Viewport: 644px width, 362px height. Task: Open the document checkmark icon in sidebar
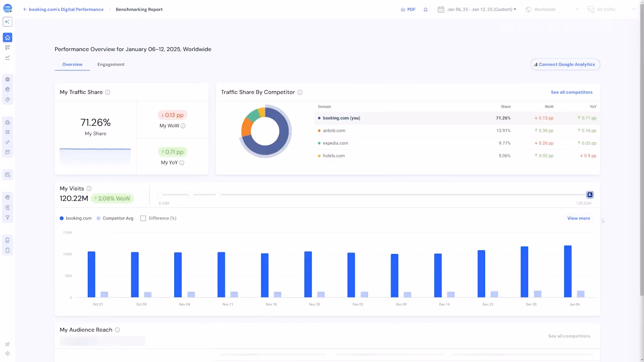click(8, 240)
